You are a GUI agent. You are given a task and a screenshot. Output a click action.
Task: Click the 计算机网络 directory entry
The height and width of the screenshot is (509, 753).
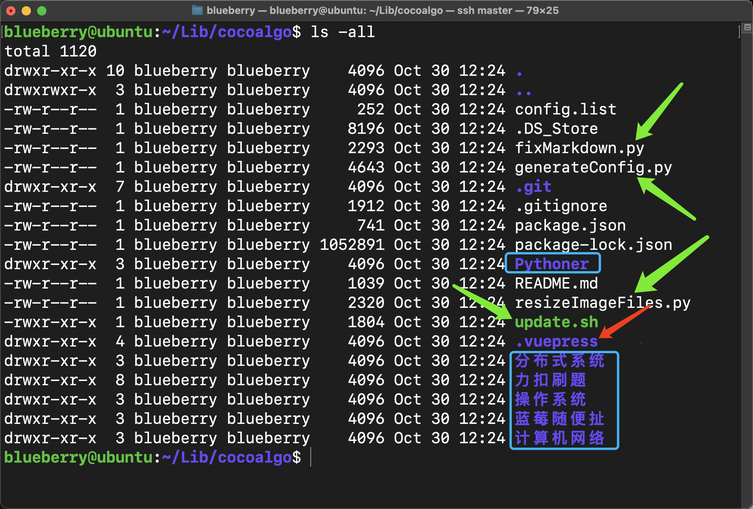pyautogui.click(x=560, y=438)
